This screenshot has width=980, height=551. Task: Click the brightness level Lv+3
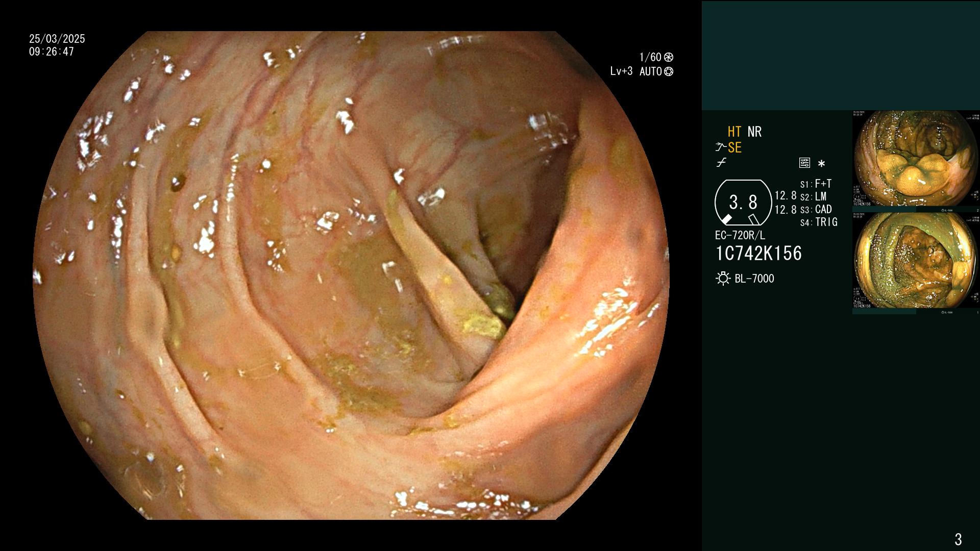tap(621, 71)
